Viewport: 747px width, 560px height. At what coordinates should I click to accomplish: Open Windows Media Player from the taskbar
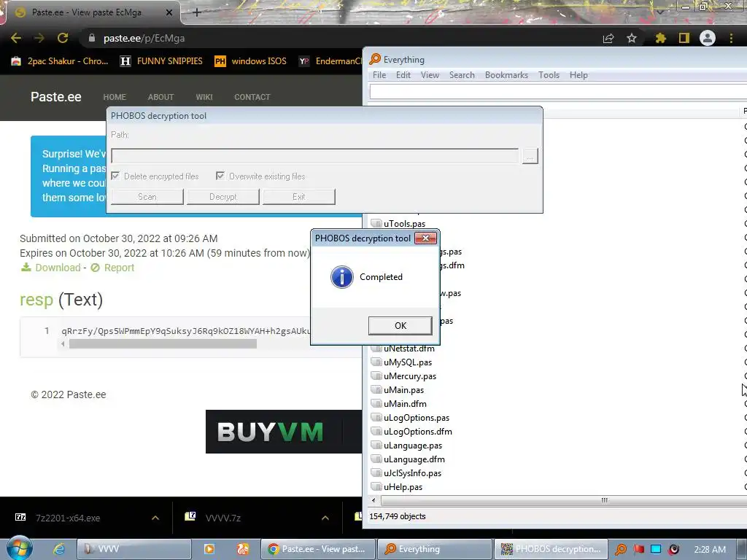coord(209,549)
